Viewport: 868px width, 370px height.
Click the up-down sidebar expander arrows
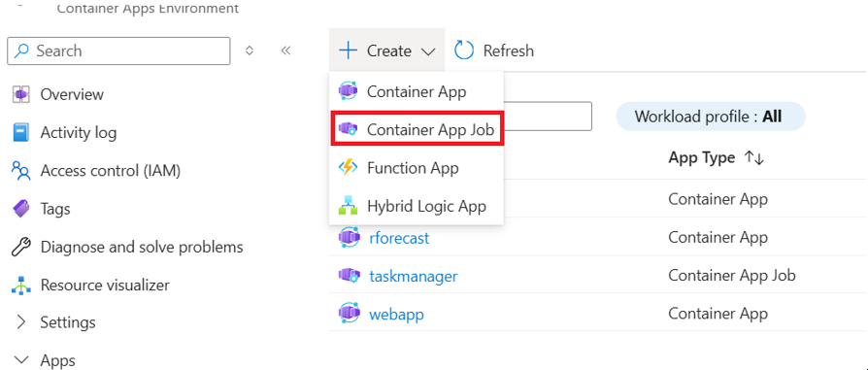click(x=250, y=50)
